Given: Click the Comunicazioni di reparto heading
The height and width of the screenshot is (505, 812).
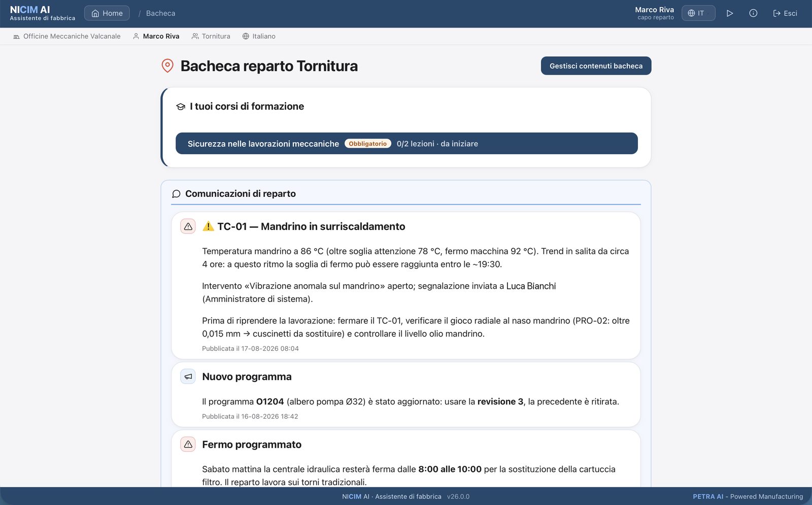Looking at the screenshot, I should [x=241, y=194].
